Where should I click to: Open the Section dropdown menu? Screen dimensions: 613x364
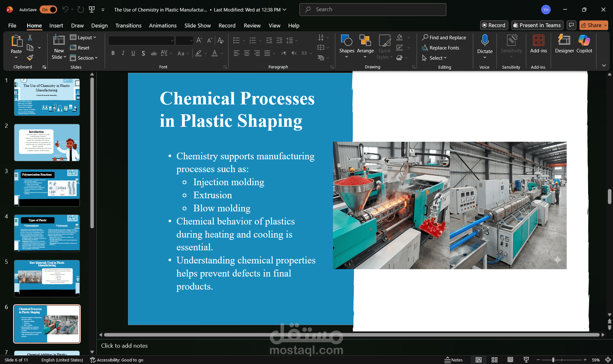coord(84,58)
